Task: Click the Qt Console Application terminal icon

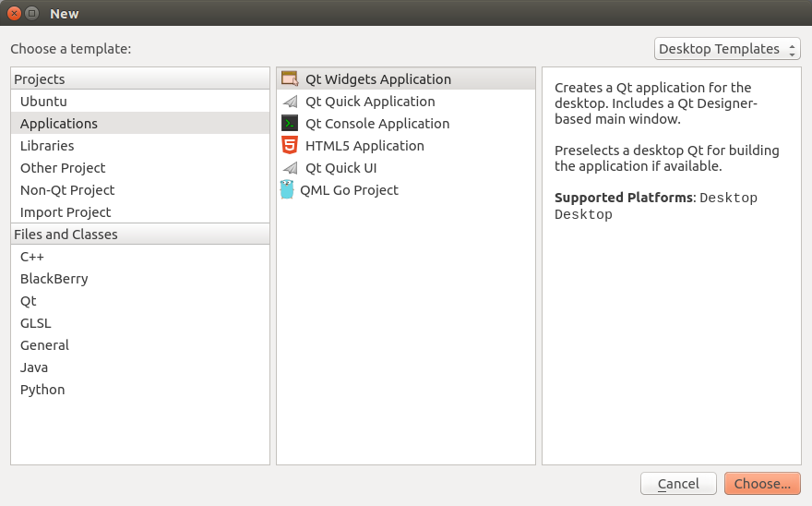Action: [290, 124]
